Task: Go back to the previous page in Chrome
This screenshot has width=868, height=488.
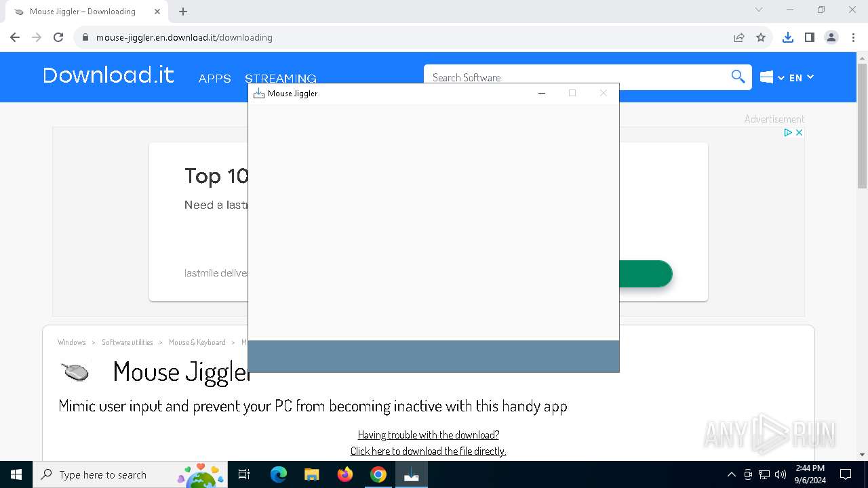Action: coord(15,37)
